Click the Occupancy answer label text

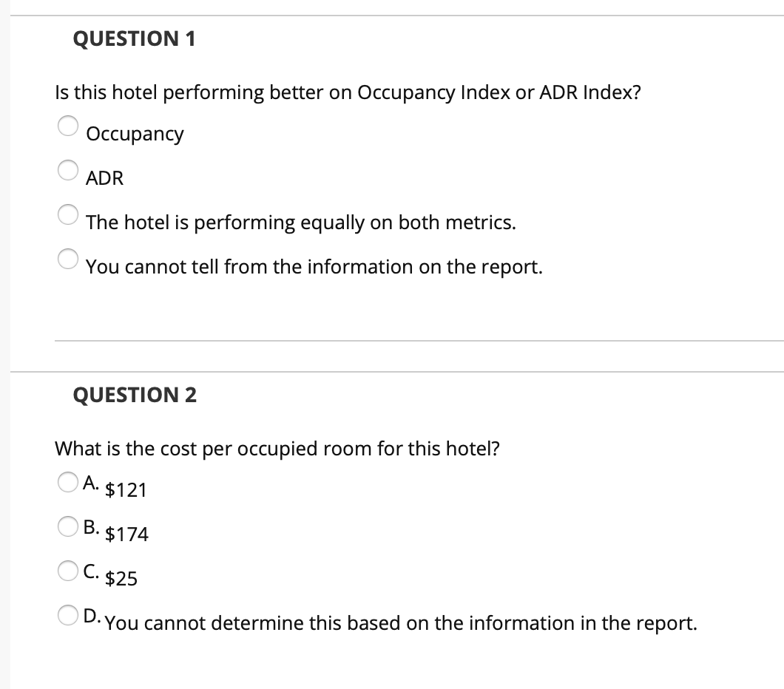(135, 135)
